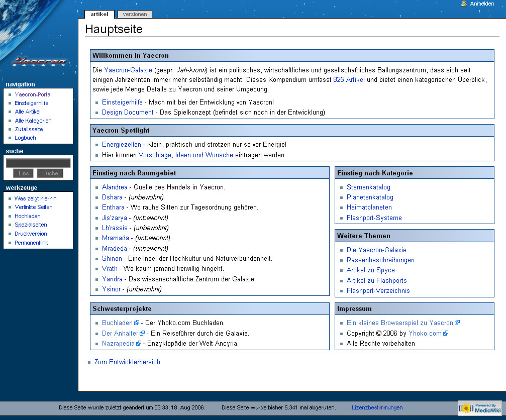The image size is (506, 420).
Task: Switch to the versionen tab
Action: (135, 14)
